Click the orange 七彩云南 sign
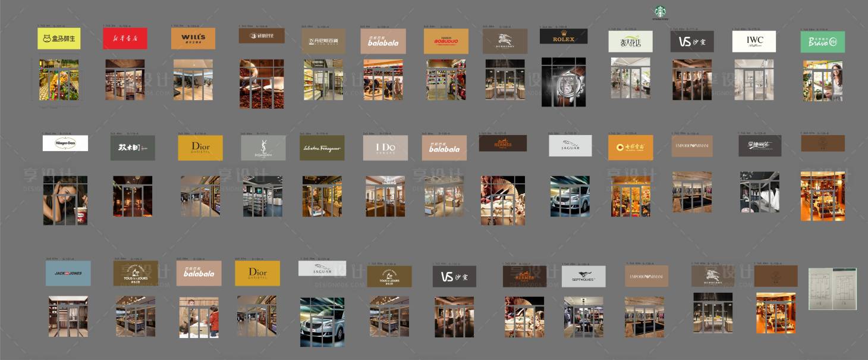The width and height of the screenshot is (868, 360). pyautogui.click(x=630, y=148)
